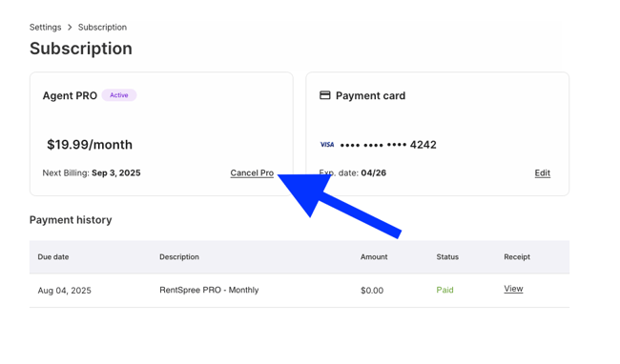Click the Active status badge
Image resolution: width=620 pixels, height=364 pixels.
point(119,95)
